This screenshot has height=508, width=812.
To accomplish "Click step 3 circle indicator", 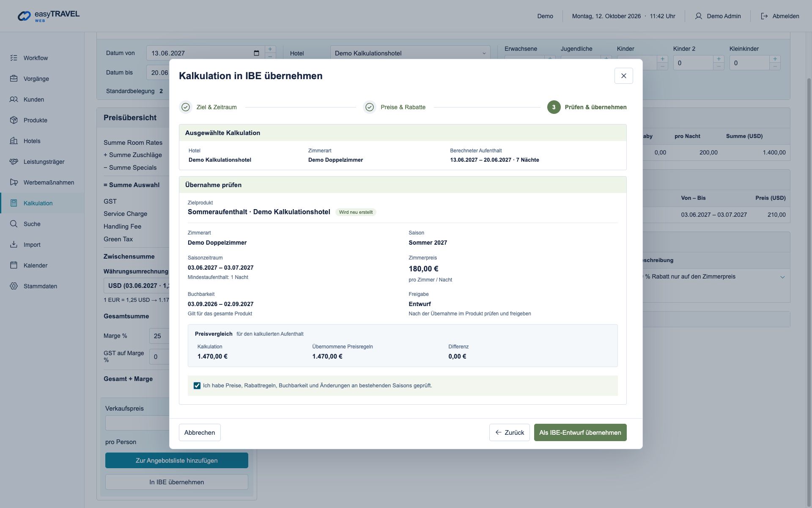I will pyautogui.click(x=554, y=107).
